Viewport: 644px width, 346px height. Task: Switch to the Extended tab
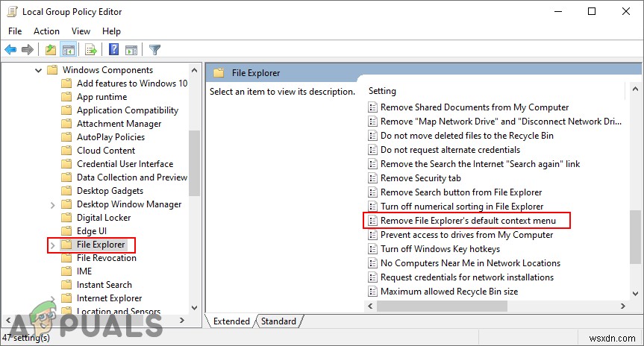click(x=231, y=321)
